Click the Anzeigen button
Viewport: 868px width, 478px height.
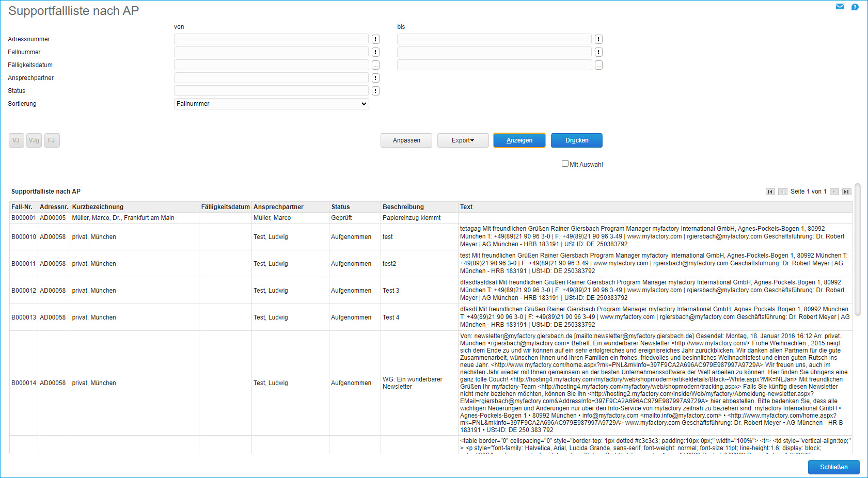click(x=519, y=140)
